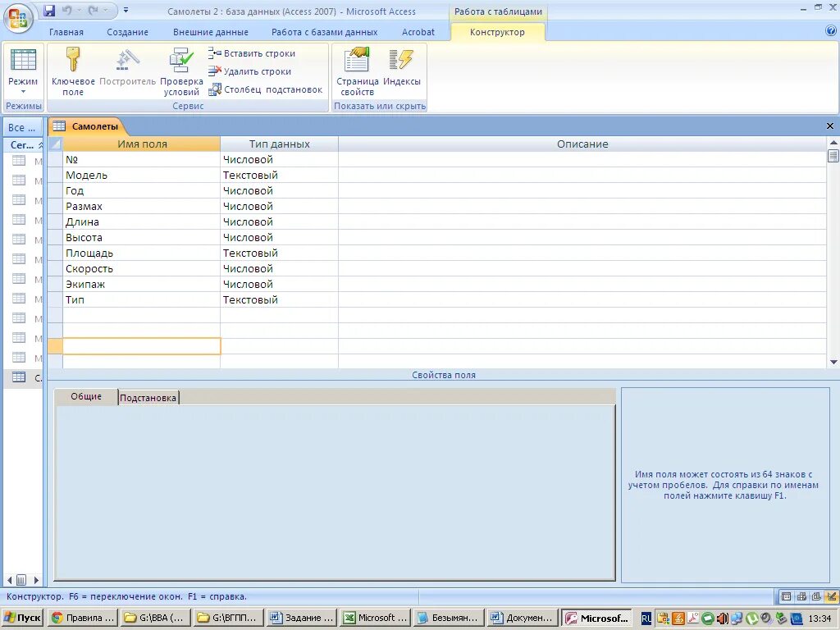
Task: Expand Quick Access toolbar customization arrow
Action: [126, 10]
